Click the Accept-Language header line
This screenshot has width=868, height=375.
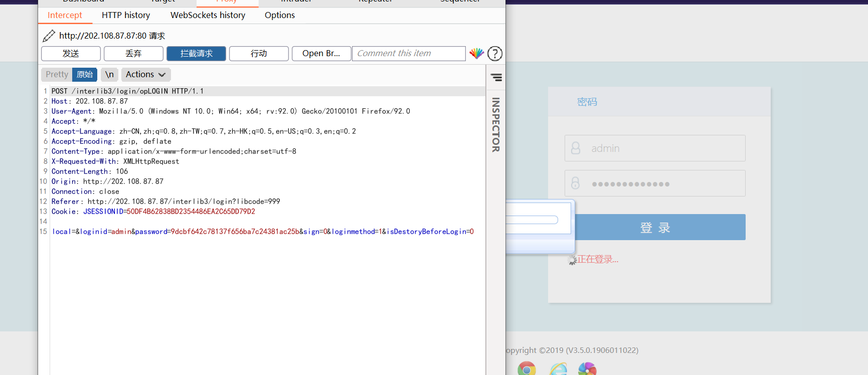click(204, 131)
